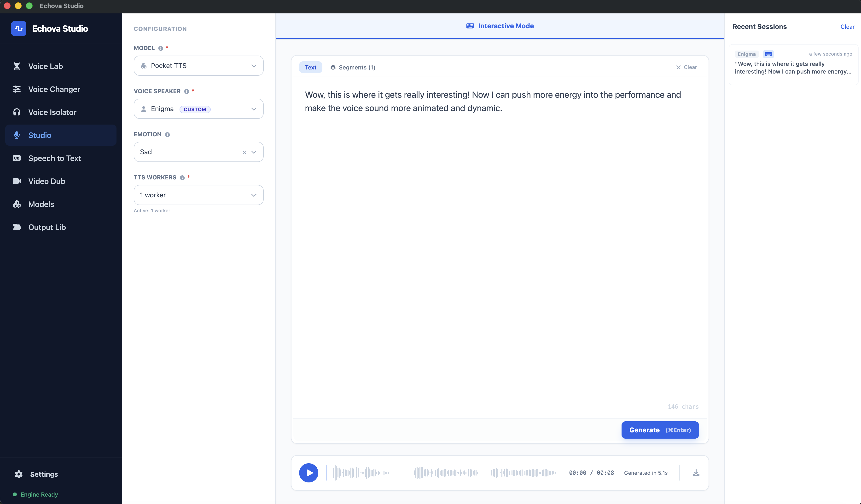This screenshot has height=504, width=861.
Task: Open the Model dropdown showing Pocket TTS
Action: 198,66
